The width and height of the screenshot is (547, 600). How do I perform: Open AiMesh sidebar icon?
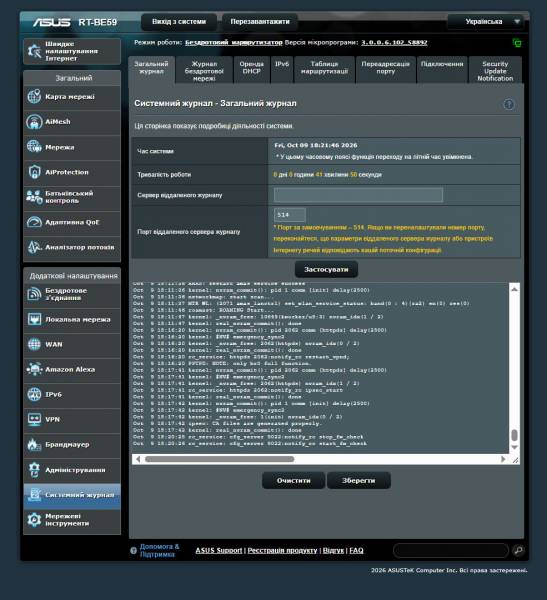[34, 122]
